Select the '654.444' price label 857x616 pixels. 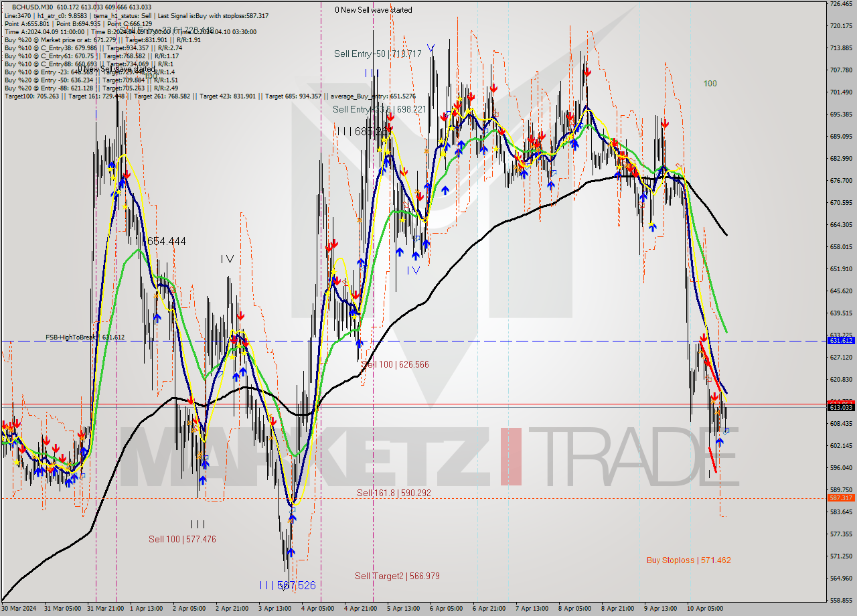click(x=166, y=241)
